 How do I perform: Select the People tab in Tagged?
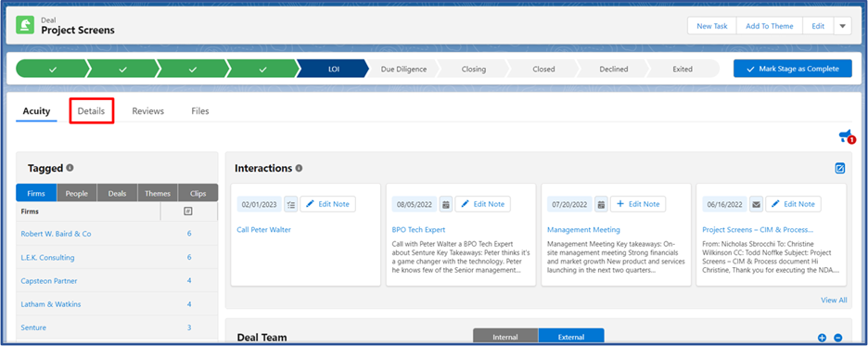click(77, 193)
